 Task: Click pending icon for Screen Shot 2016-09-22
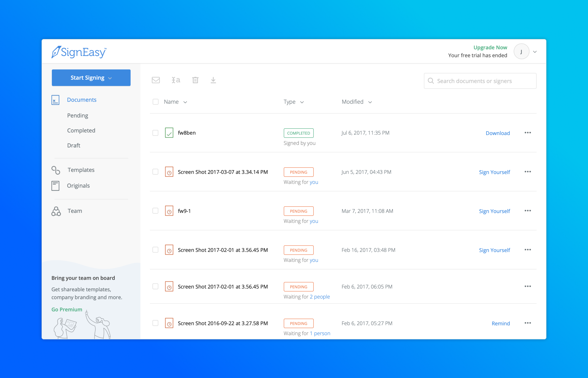click(x=169, y=323)
